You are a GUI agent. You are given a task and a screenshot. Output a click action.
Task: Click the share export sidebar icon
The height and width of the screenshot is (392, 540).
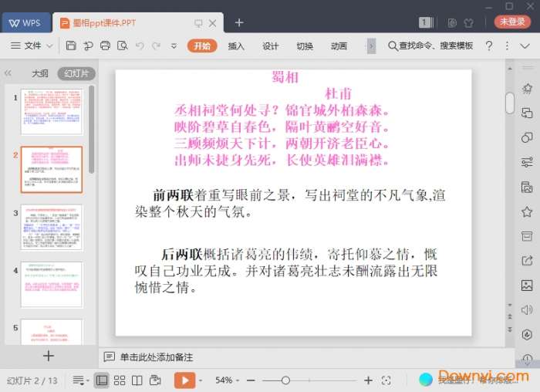(x=527, y=260)
